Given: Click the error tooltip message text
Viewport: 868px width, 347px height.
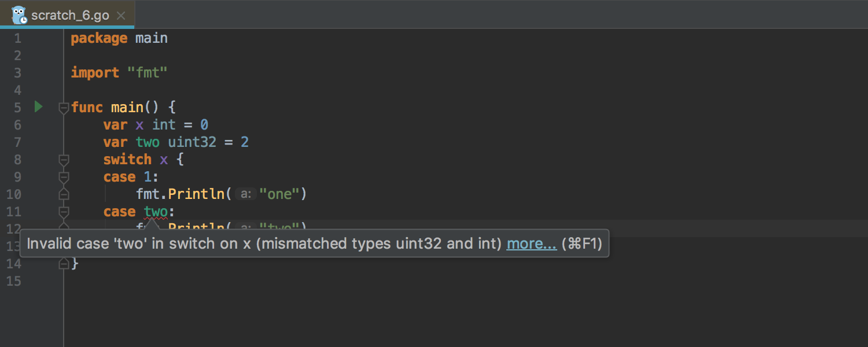Looking at the screenshot, I should click(x=264, y=243).
